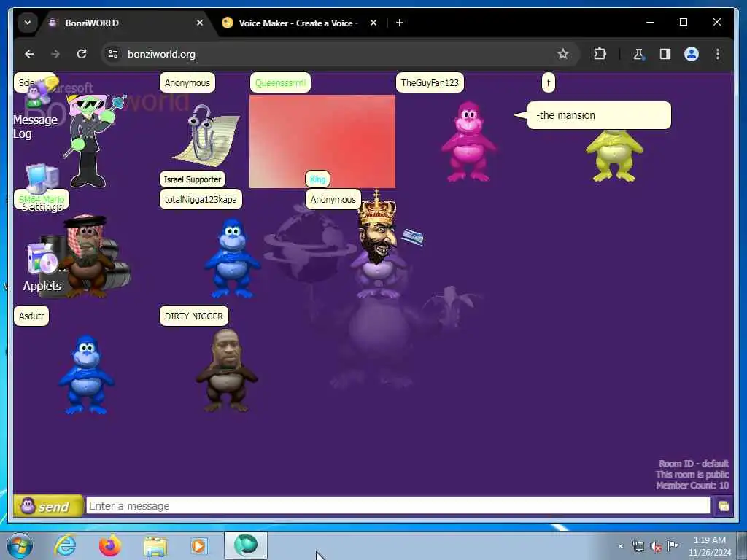Open the tab search dropdown chevron
The height and width of the screenshot is (560, 747).
click(28, 23)
